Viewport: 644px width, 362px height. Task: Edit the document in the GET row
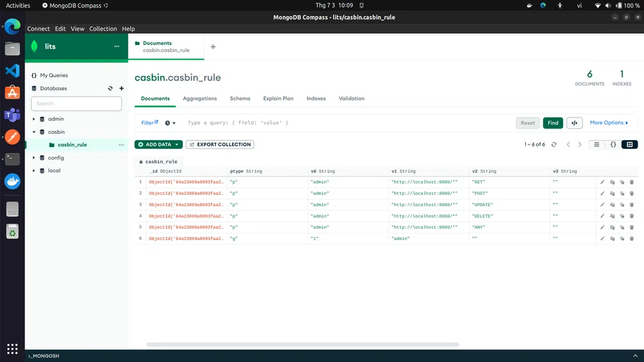[x=602, y=182]
